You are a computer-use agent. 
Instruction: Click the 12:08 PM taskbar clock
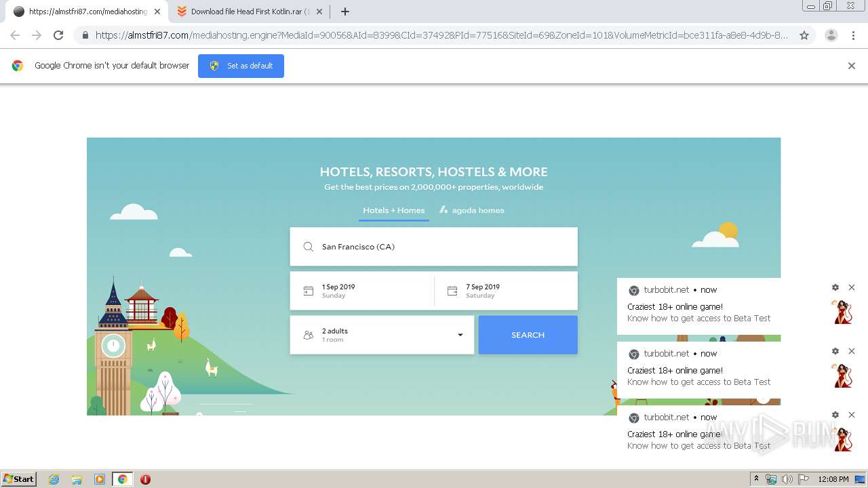(833, 479)
